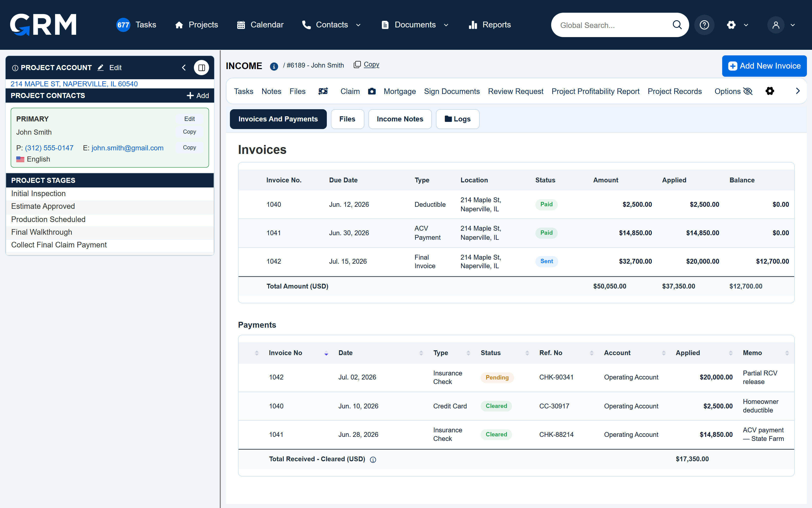This screenshot has height=508, width=812.
Task: Click the GRM logo
Action: (x=43, y=25)
